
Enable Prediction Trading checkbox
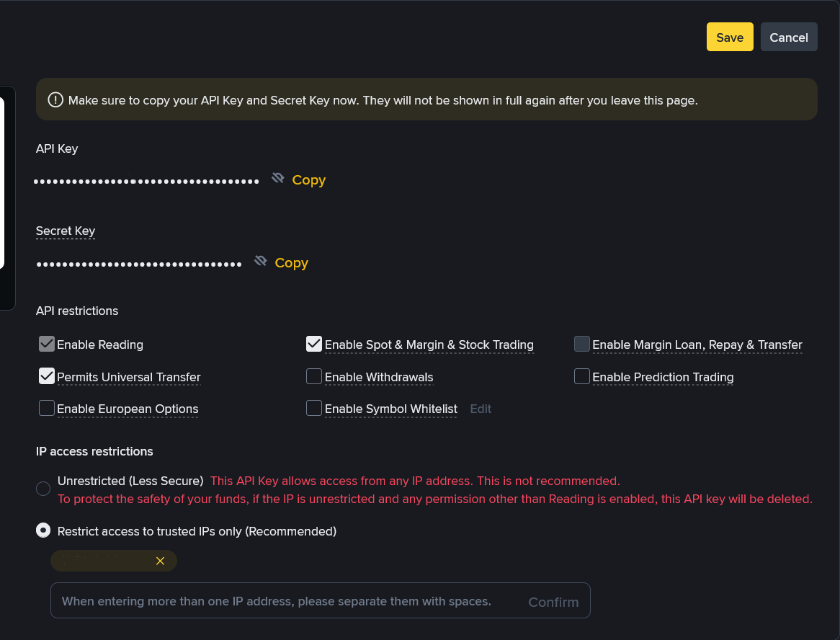[582, 376]
